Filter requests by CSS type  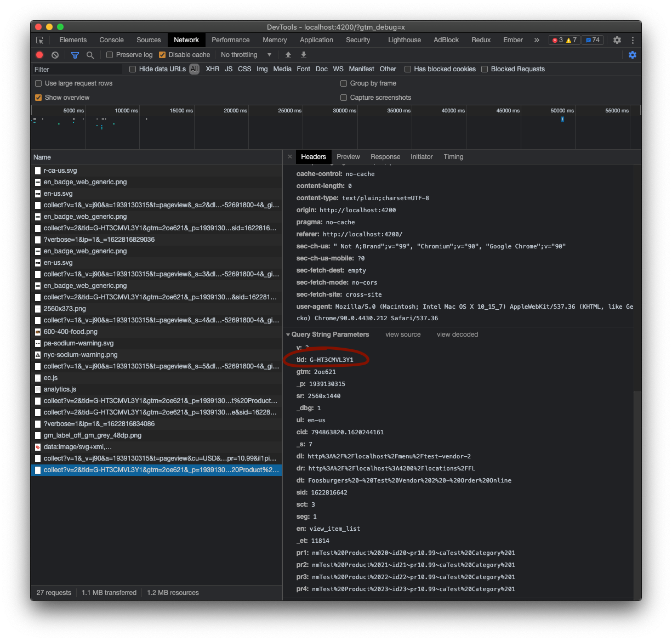(244, 69)
